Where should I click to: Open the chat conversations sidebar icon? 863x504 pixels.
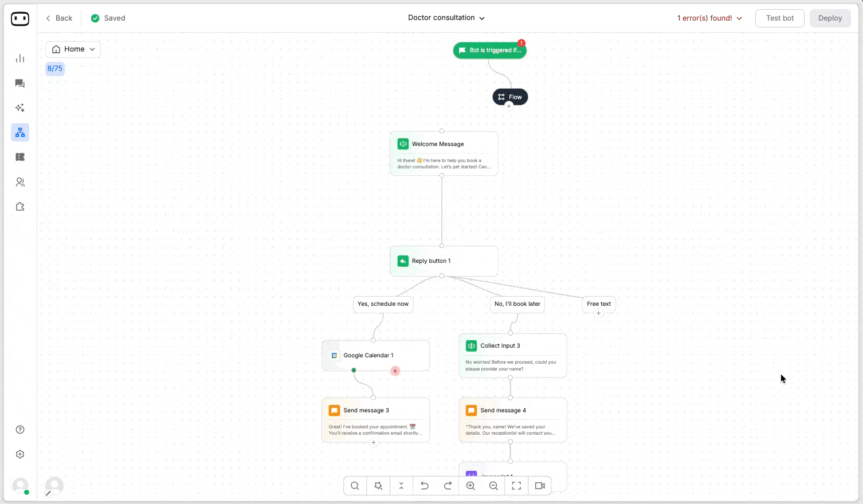click(x=20, y=84)
